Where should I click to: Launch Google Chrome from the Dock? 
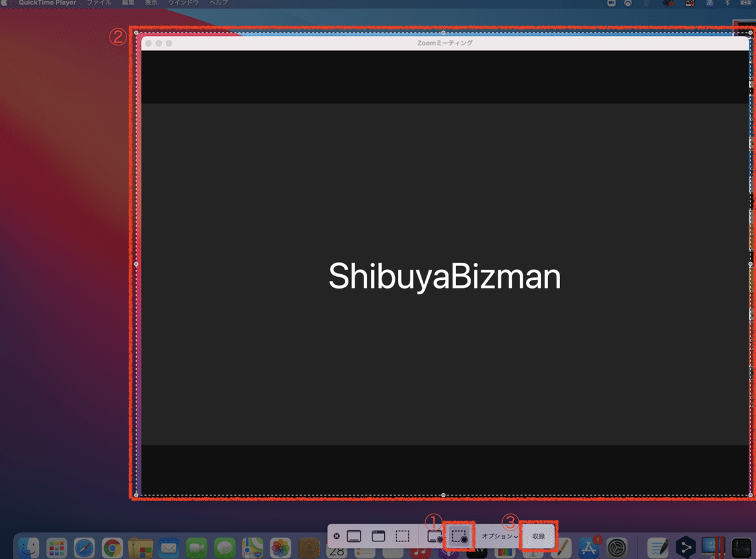(112, 548)
